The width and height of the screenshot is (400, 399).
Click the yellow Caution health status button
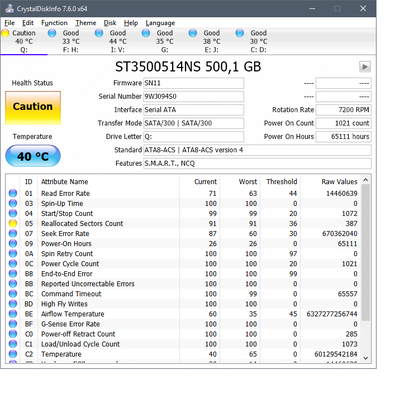(33, 108)
